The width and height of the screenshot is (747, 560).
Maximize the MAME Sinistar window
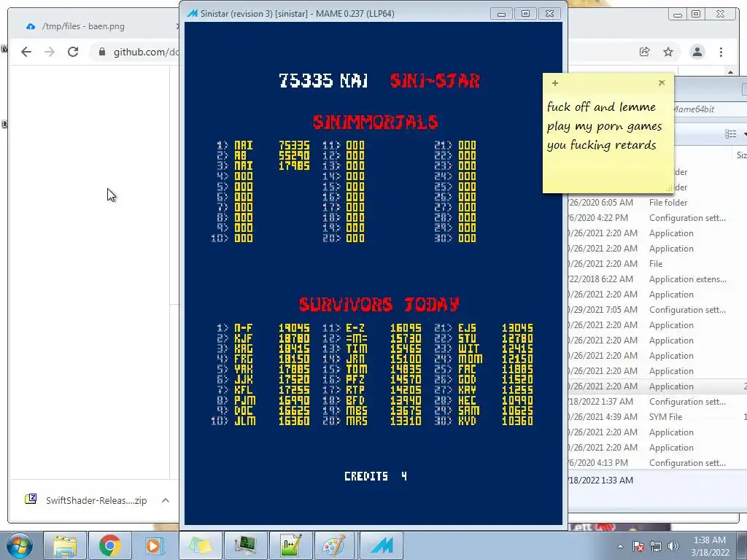(525, 14)
